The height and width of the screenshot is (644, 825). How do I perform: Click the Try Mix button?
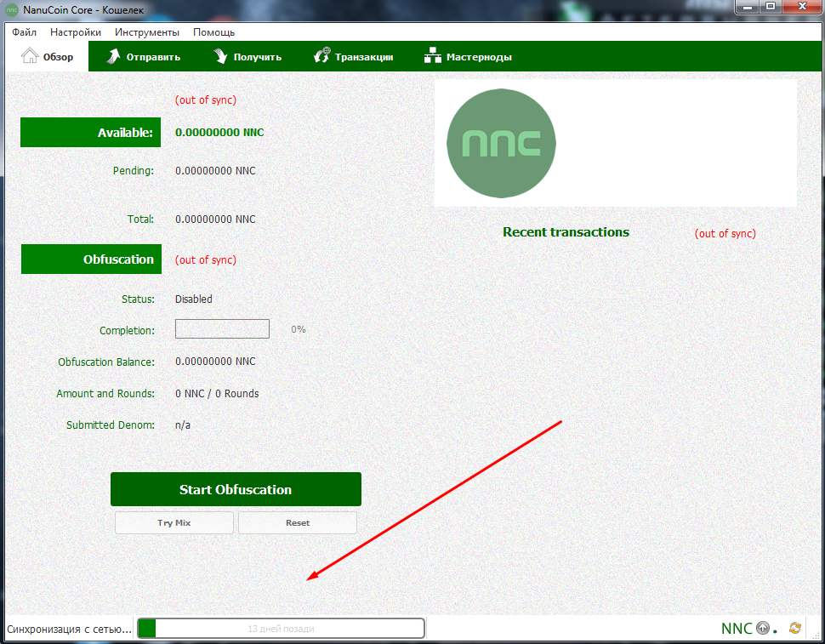pos(174,522)
